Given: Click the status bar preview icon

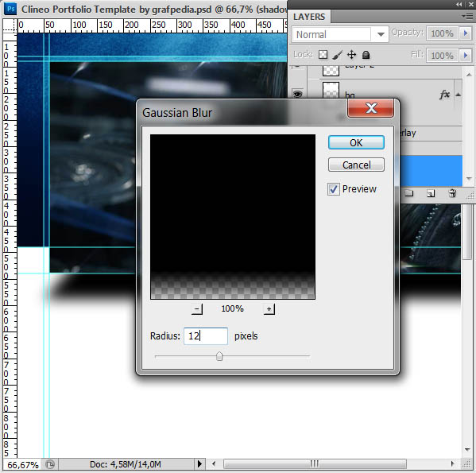Looking at the screenshot, I should pyautogui.click(x=50, y=464).
